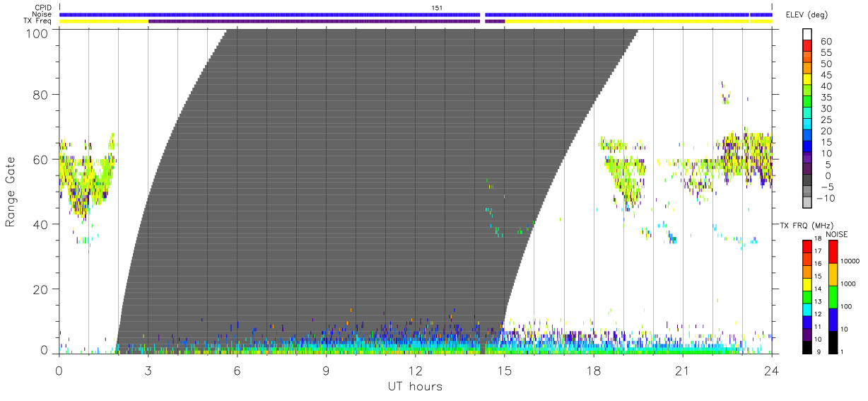
Task: Select blue ELEV swatch between 10 and 15
Action: point(808,147)
